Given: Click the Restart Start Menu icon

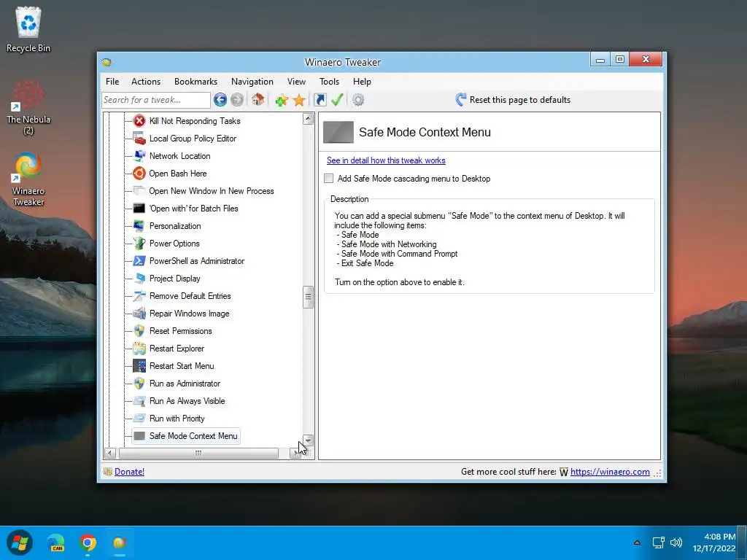Looking at the screenshot, I should coord(139,366).
